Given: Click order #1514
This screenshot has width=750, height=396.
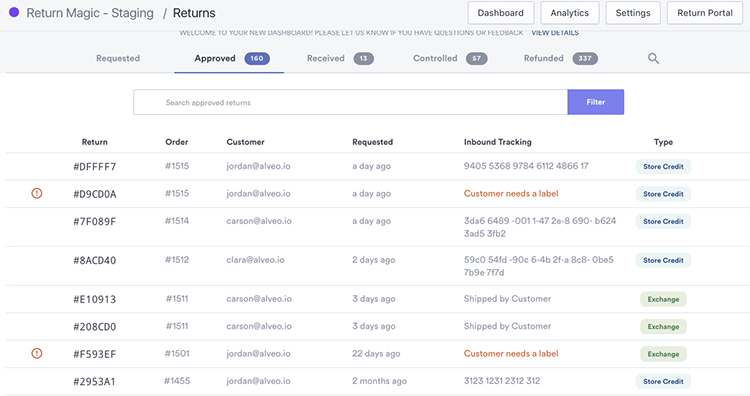Looking at the screenshot, I should 177,220.
